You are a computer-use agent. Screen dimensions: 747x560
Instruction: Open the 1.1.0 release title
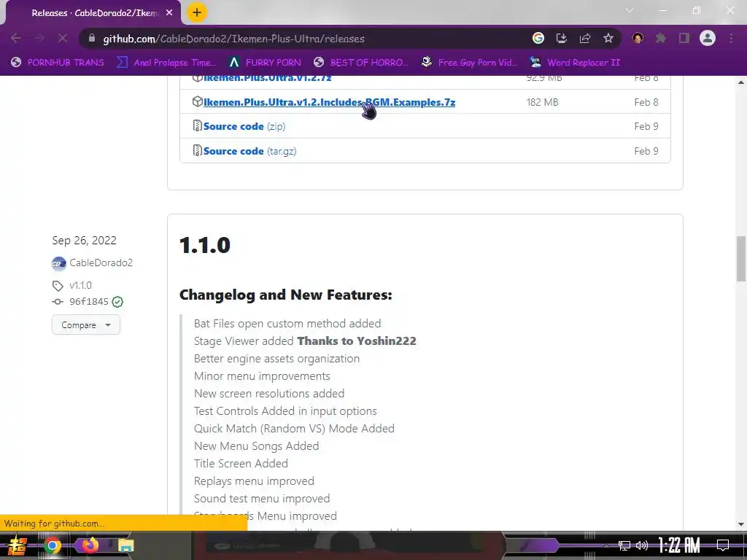pyautogui.click(x=205, y=245)
